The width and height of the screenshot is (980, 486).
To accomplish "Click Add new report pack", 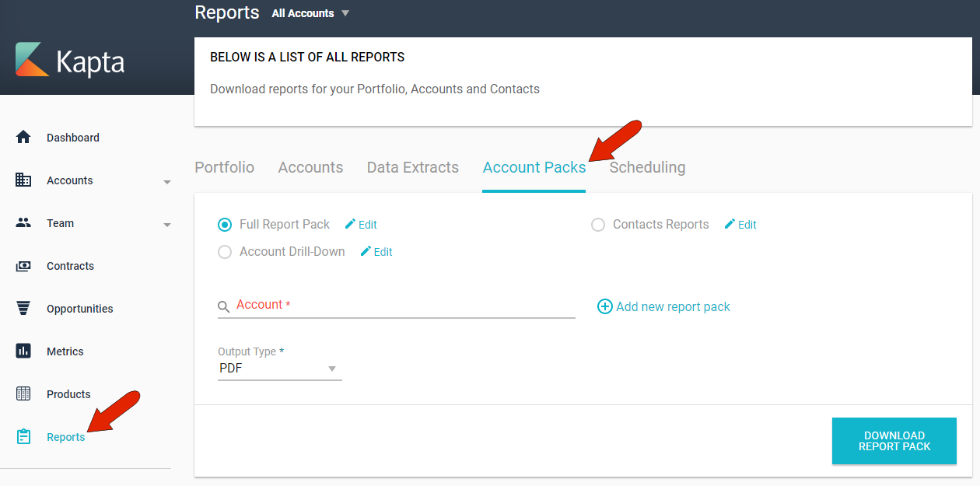I will [663, 306].
